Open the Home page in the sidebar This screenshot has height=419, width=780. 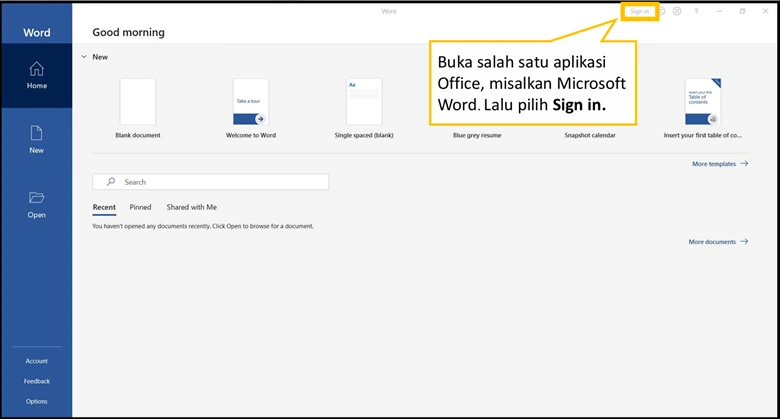[x=36, y=75]
